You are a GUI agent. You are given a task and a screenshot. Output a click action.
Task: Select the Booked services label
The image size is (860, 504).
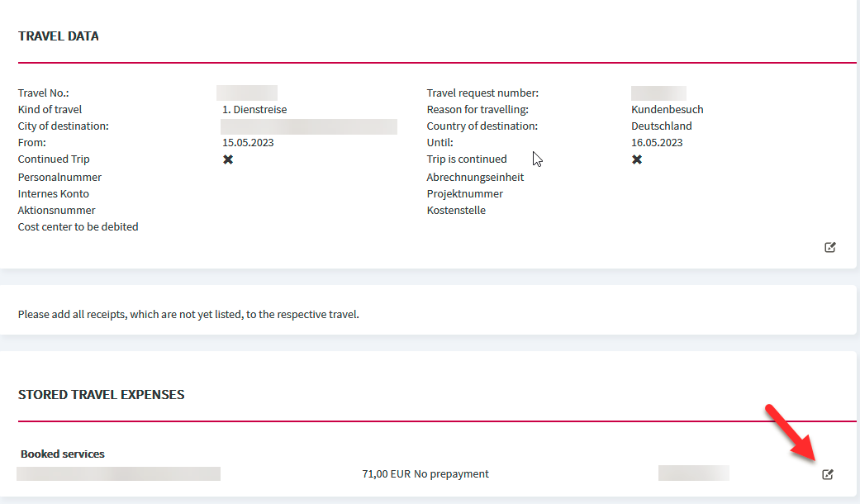click(63, 454)
